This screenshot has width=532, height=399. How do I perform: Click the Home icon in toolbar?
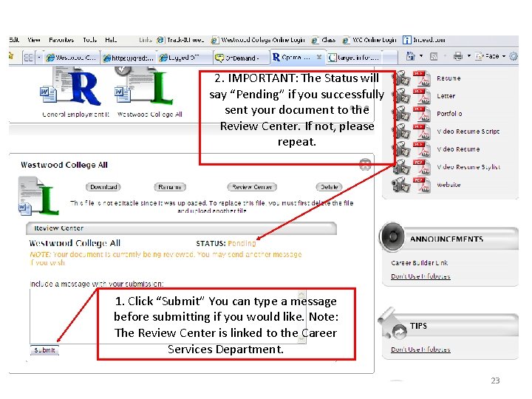[411, 56]
